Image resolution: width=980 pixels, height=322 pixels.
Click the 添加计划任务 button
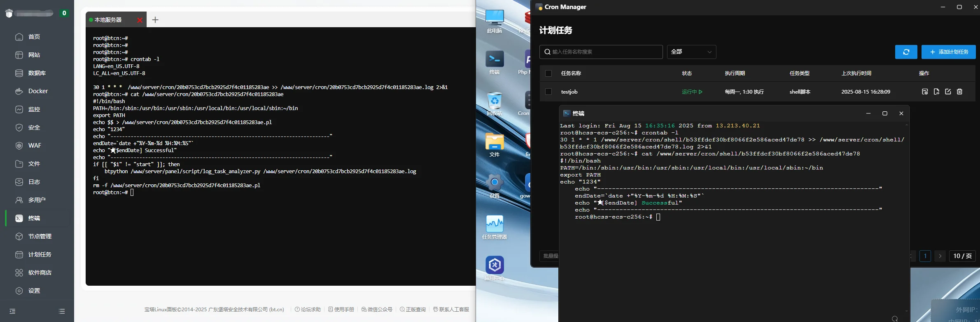click(948, 52)
